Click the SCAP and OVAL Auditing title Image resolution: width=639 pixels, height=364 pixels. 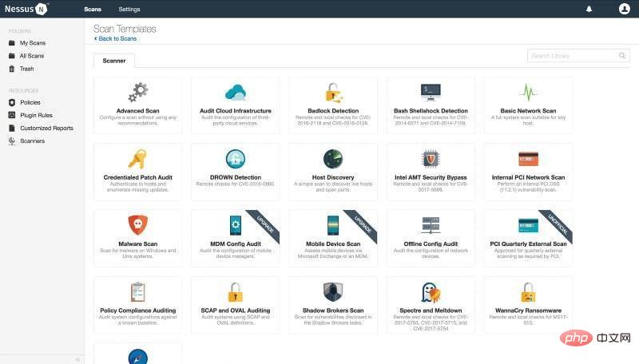pos(236,311)
